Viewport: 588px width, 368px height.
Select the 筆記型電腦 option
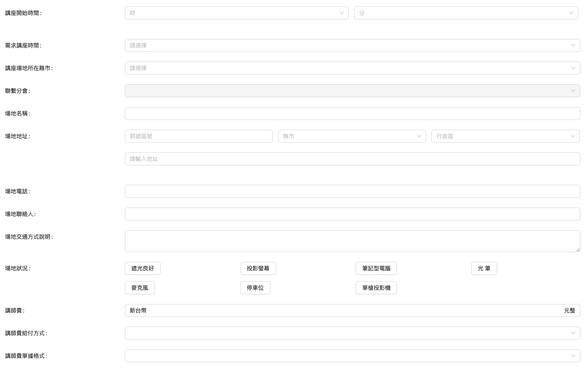pyautogui.click(x=376, y=268)
